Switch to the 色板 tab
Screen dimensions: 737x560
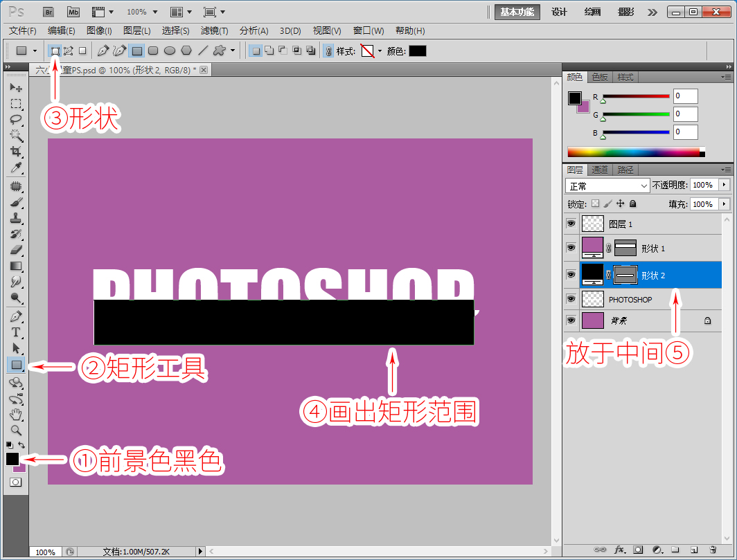pyautogui.click(x=600, y=77)
